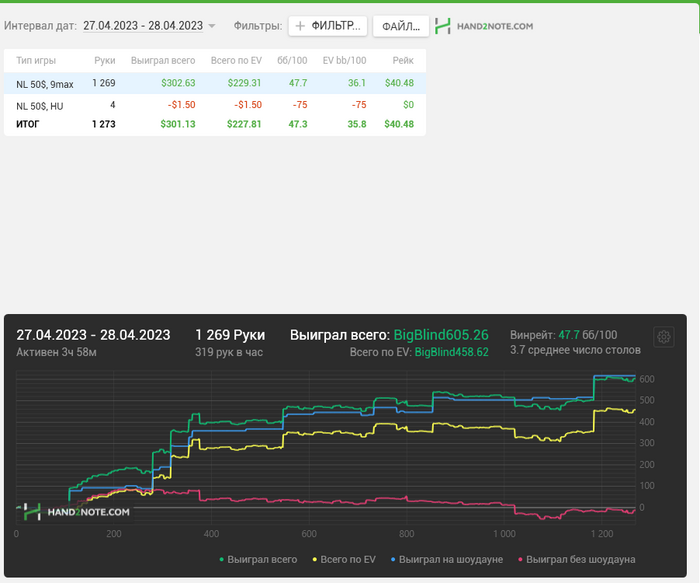Click the 1 273 total hands cell
The height and width of the screenshot is (583, 700).
104,124
